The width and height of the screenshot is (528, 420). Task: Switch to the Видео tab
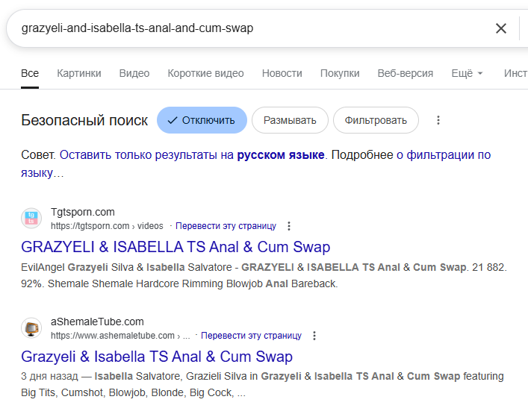[x=134, y=73]
